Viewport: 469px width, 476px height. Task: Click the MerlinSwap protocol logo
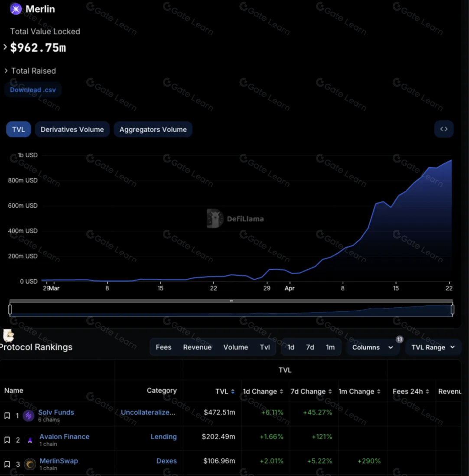point(30,464)
